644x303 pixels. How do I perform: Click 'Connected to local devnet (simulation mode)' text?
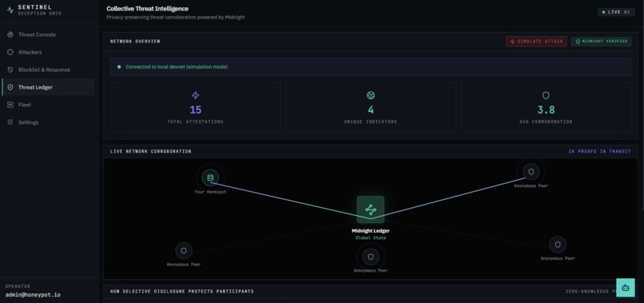tap(177, 66)
